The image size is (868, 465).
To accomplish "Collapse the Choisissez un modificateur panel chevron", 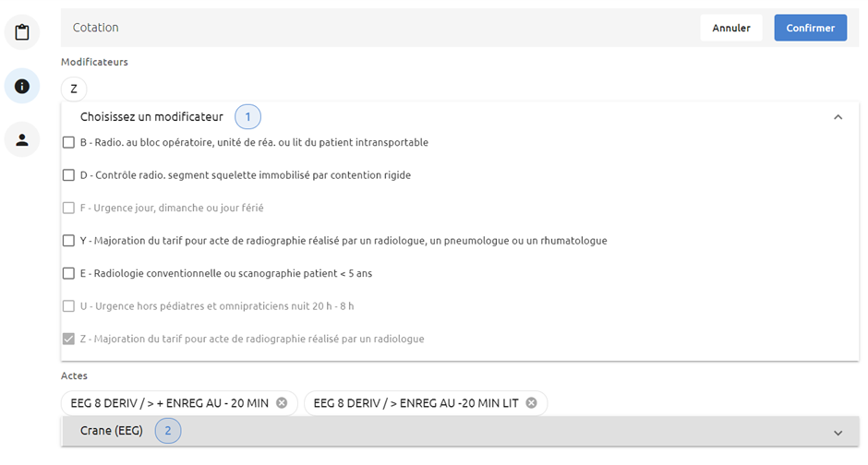I will pos(838,117).
